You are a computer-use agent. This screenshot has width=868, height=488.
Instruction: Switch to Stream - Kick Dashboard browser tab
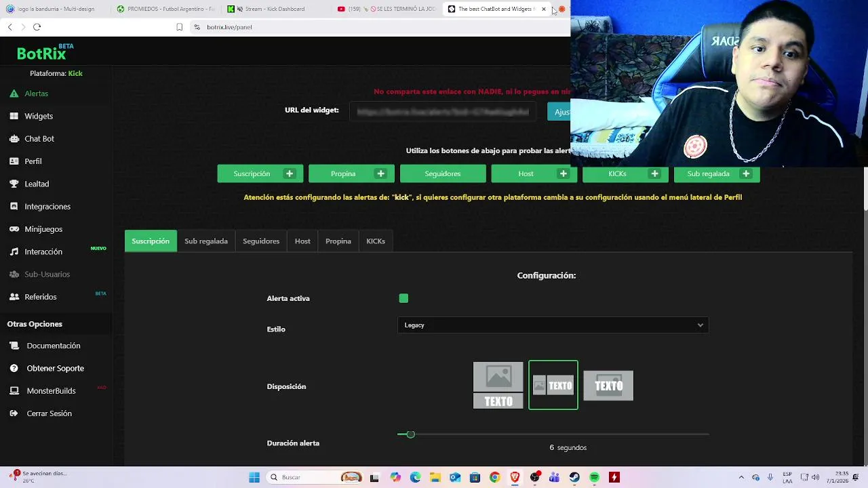pos(275,9)
